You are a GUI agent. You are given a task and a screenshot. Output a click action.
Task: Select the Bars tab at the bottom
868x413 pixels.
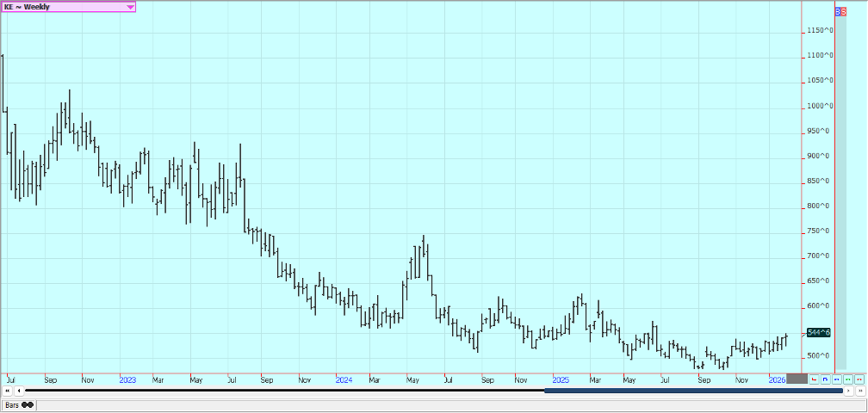(x=12, y=404)
